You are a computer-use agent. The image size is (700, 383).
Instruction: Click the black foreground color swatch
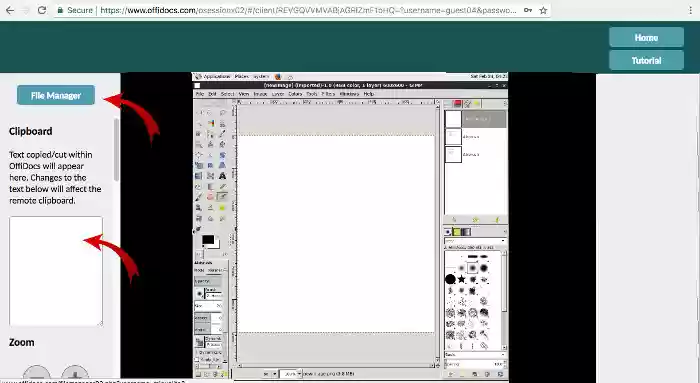tap(208, 240)
